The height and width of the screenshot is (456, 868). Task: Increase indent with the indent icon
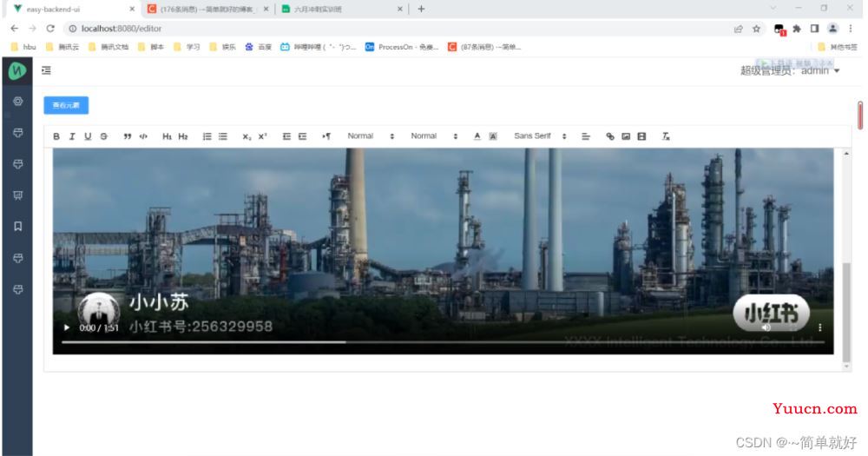302,136
